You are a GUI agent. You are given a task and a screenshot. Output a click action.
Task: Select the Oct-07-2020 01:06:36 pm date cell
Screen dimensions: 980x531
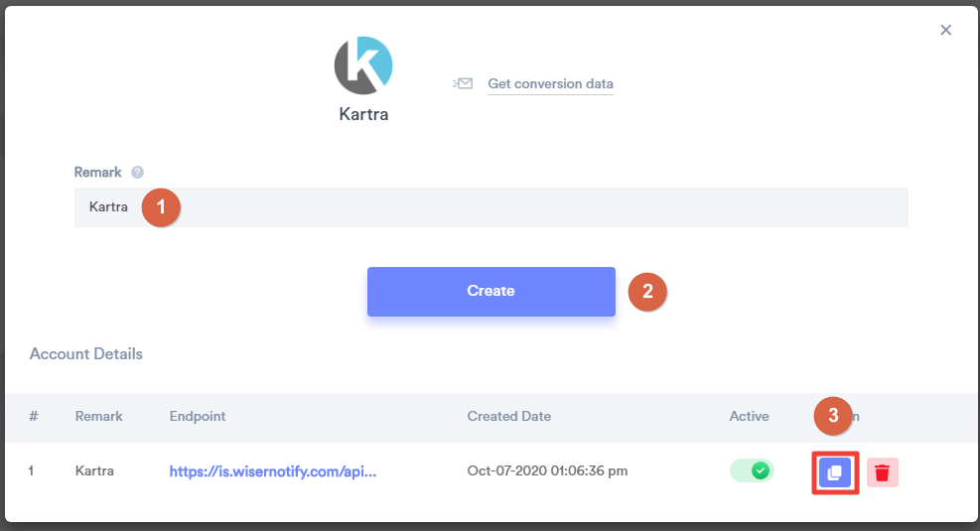[547, 471]
